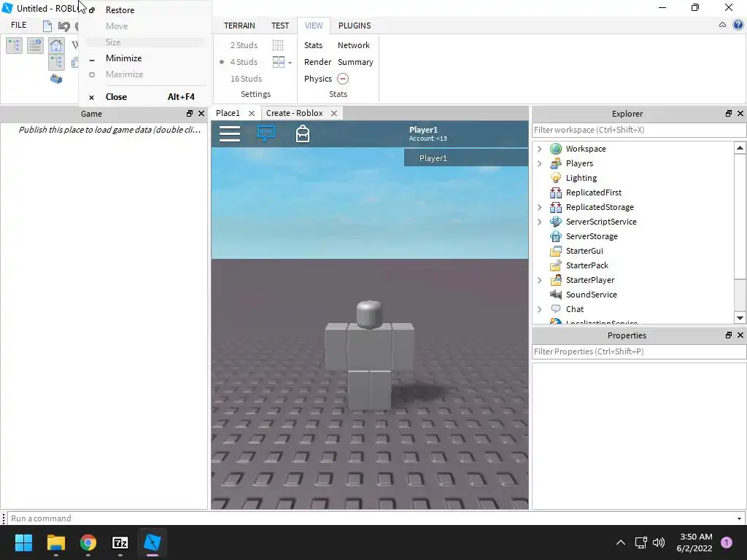Screen dimensions: 747x560
Task: Toggle the chat bubble icon in viewport
Action: (x=266, y=133)
